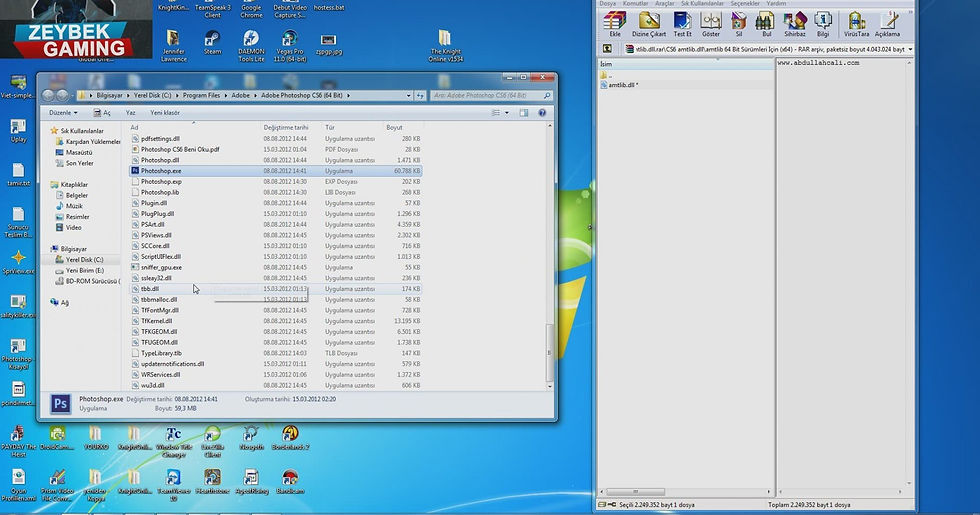
Task: Select Vegas Pro 11.0 desktop shortcut
Action: 289,46
